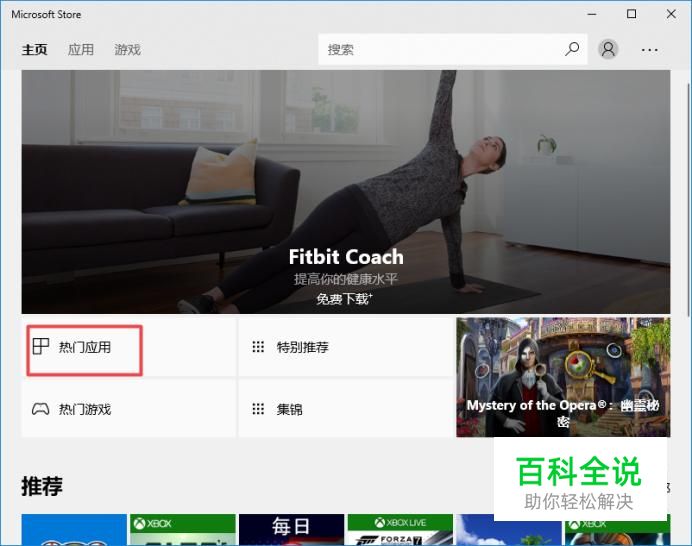Open the 特别推荐 tile

(346, 347)
